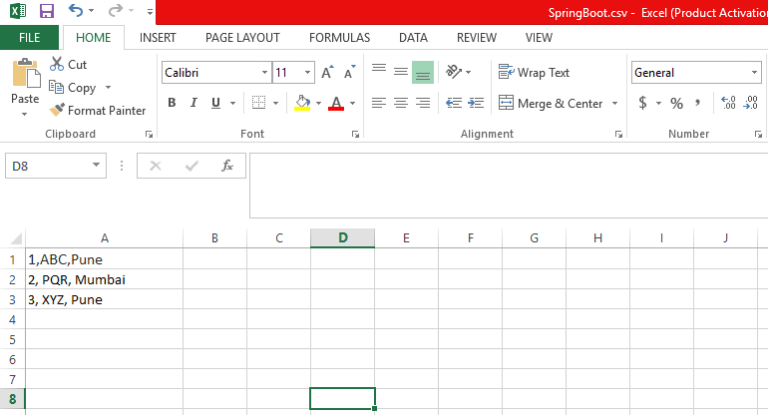This screenshot has width=768, height=415.
Task: Open the Name Box dropdown arrow
Action: pyautogui.click(x=96, y=165)
